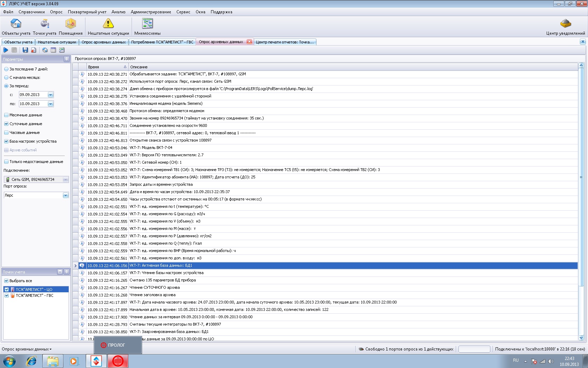Image resolution: width=588 pixels, height=368 pixels.
Task: Select the За последние 7 дней radio button
Action: (x=6, y=69)
